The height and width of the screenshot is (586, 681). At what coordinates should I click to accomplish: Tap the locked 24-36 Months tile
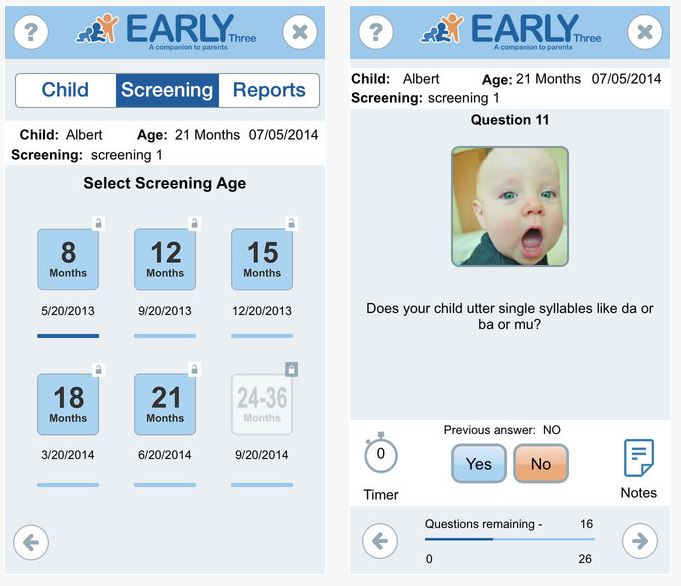262,404
